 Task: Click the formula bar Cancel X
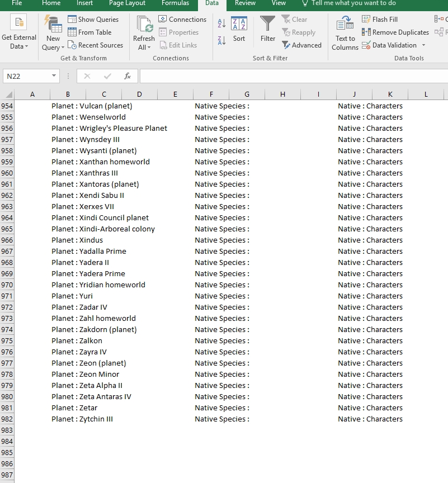coord(87,76)
